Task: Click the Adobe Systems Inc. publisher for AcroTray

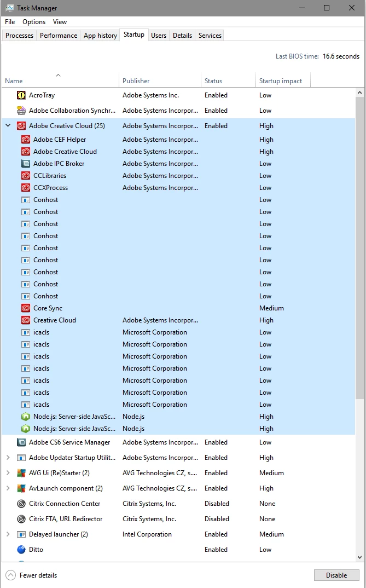Action: [x=150, y=95]
